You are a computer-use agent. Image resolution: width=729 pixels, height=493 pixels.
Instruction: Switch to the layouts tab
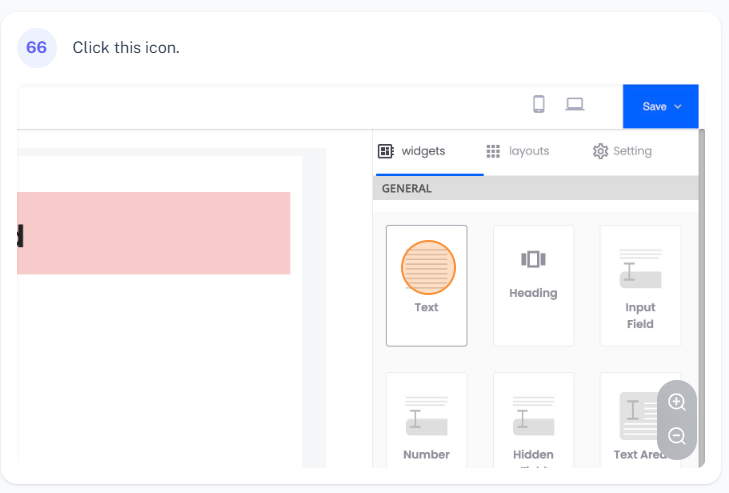(x=518, y=151)
